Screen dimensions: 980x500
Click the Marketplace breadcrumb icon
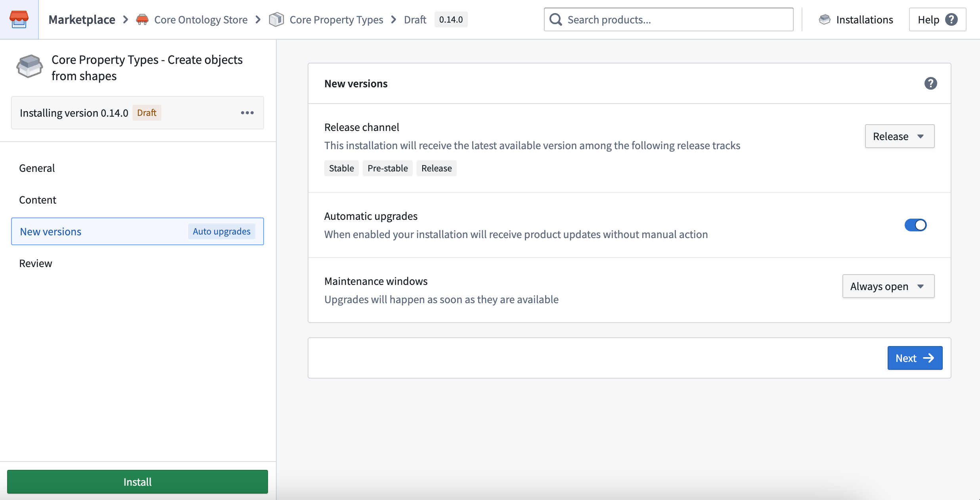click(x=19, y=19)
